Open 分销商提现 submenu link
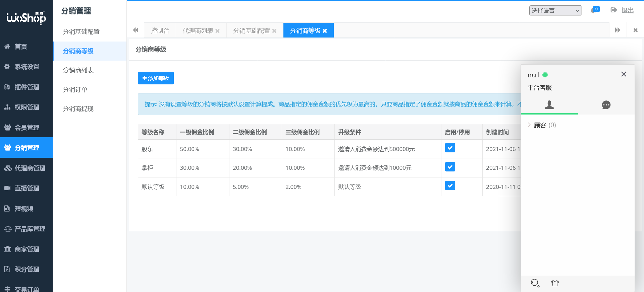Viewport: 644px width, 292px height. click(x=78, y=109)
